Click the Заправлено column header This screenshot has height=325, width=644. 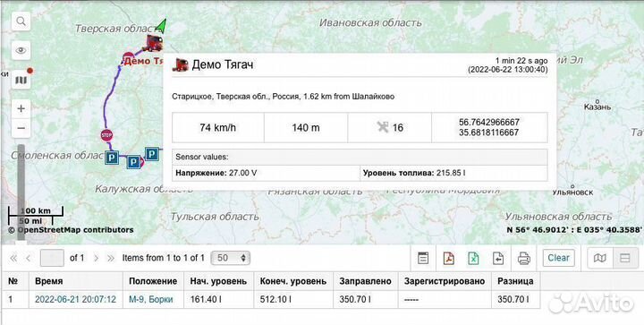(x=366, y=281)
